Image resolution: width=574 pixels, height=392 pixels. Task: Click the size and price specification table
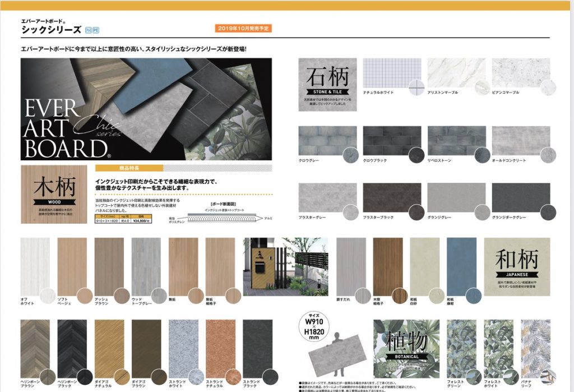(123, 219)
